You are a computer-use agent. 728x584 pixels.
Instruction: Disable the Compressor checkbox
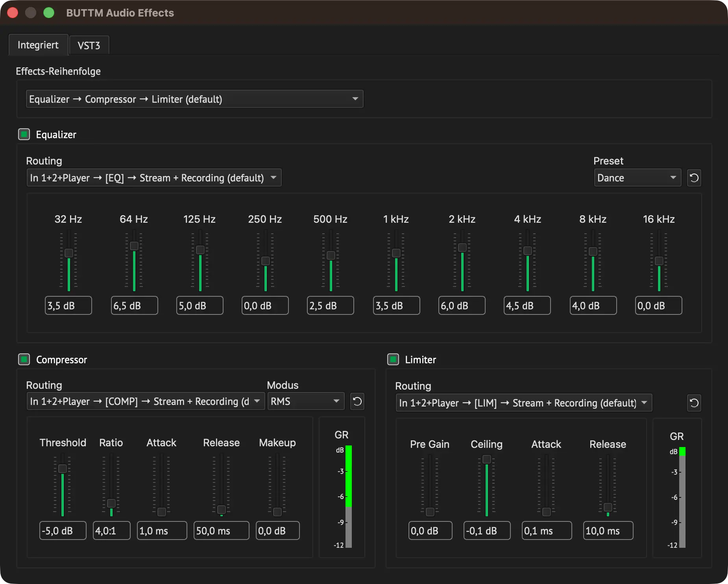24,359
